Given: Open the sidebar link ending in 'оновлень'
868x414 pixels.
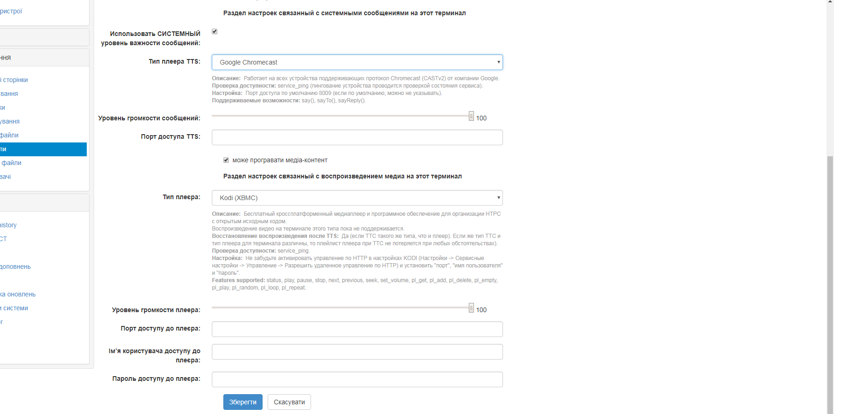Looking at the screenshot, I should coord(18,294).
